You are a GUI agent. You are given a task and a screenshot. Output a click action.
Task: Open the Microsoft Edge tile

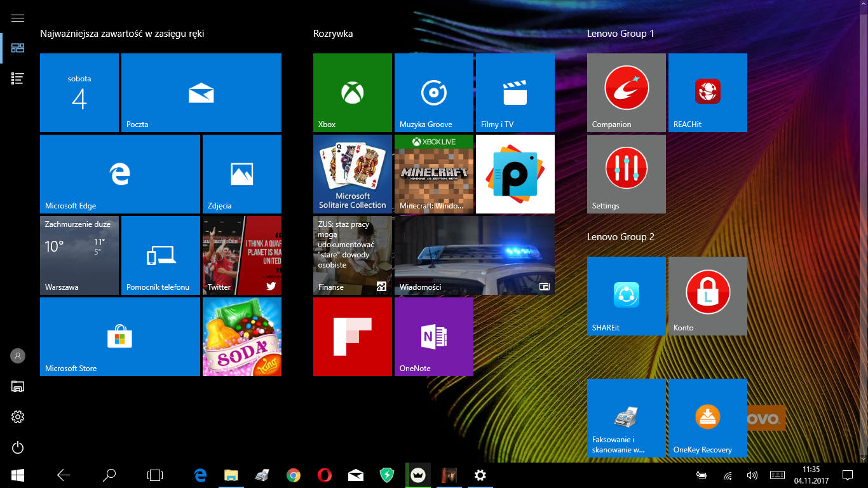tap(119, 173)
